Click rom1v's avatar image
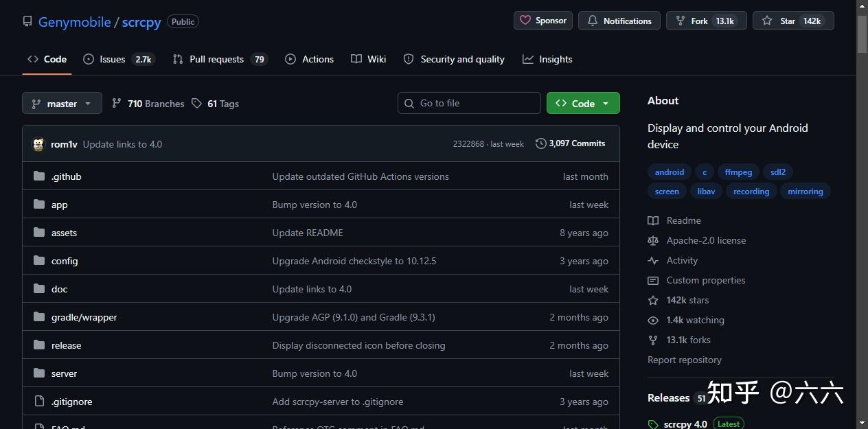The image size is (868, 429). click(38, 144)
